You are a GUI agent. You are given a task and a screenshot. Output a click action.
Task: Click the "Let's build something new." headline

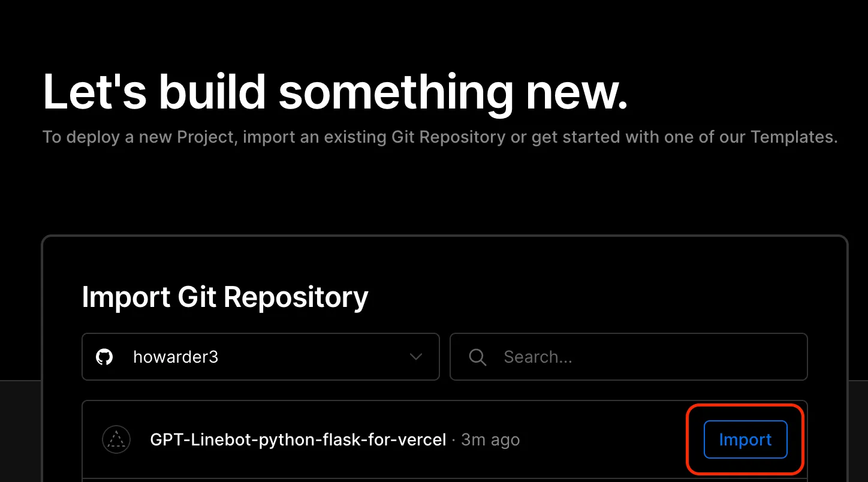(x=335, y=92)
